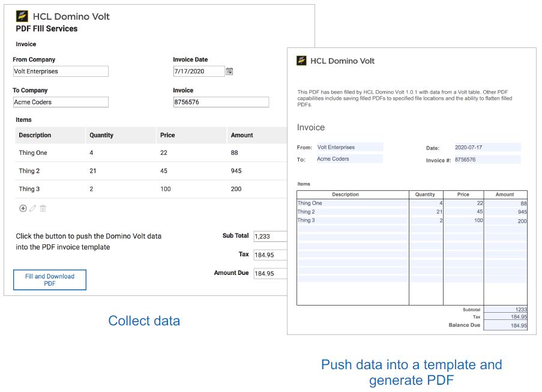Click the Quantity header in the PDF table
542x392 pixels.
pos(425,194)
